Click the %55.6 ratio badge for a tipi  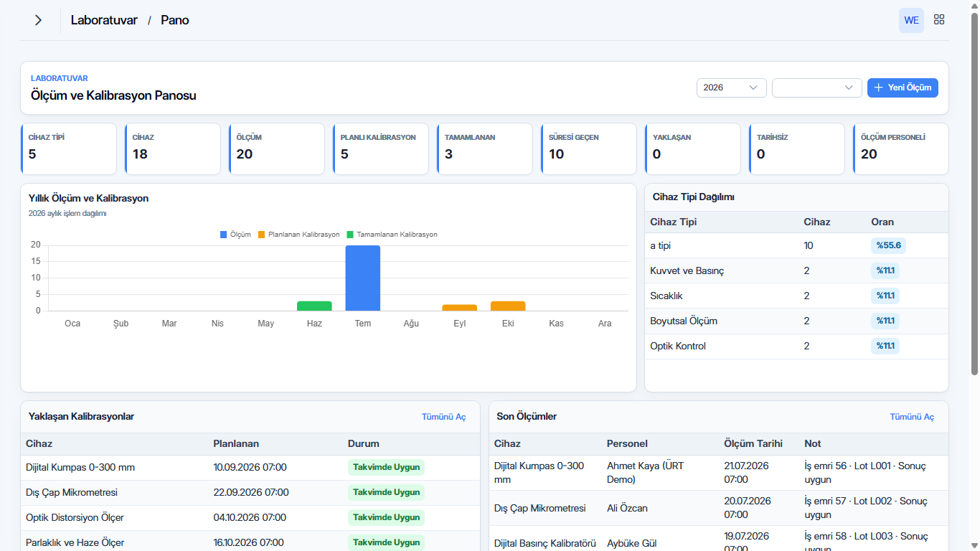pyautogui.click(x=888, y=245)
